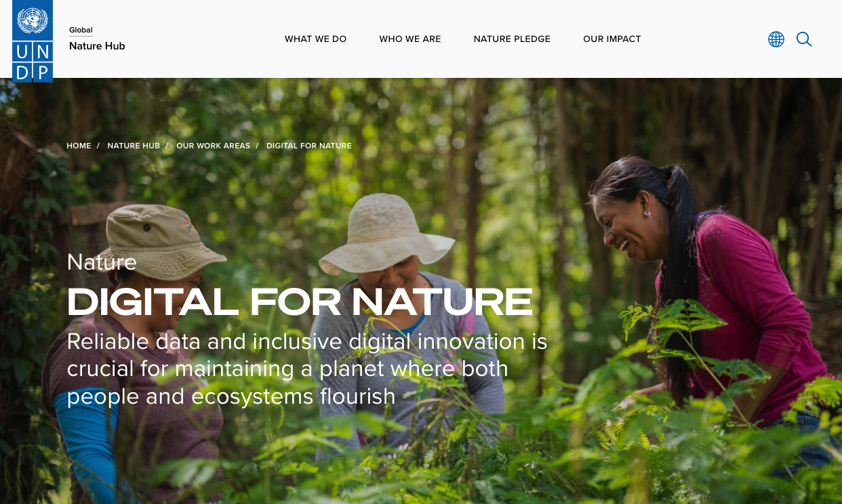Select the HOME breadcrumb
The image size is (842, 504).
click(x=79, y=146)
